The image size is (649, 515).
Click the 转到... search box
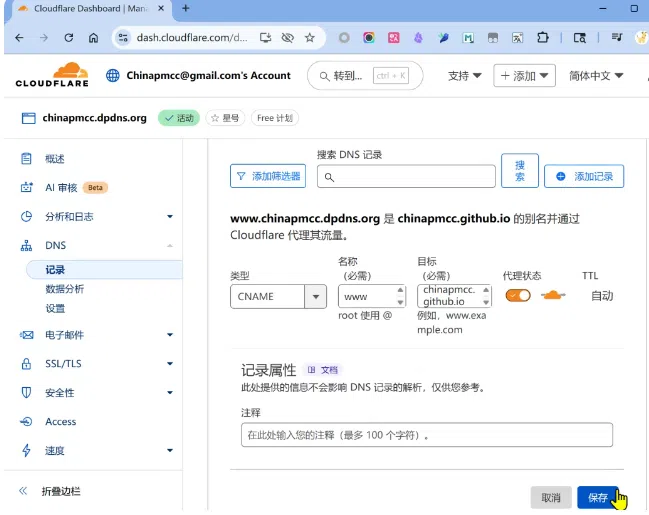tap(365, 76)
